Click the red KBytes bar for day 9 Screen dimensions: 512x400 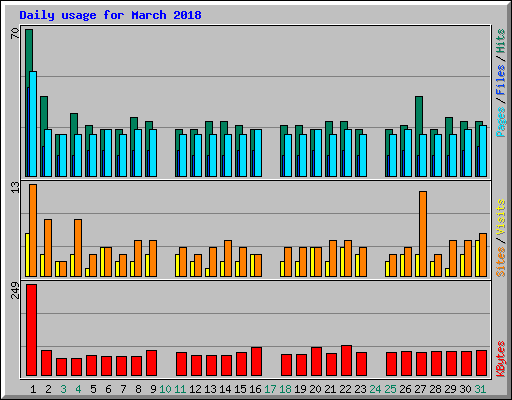click(152, 363)
